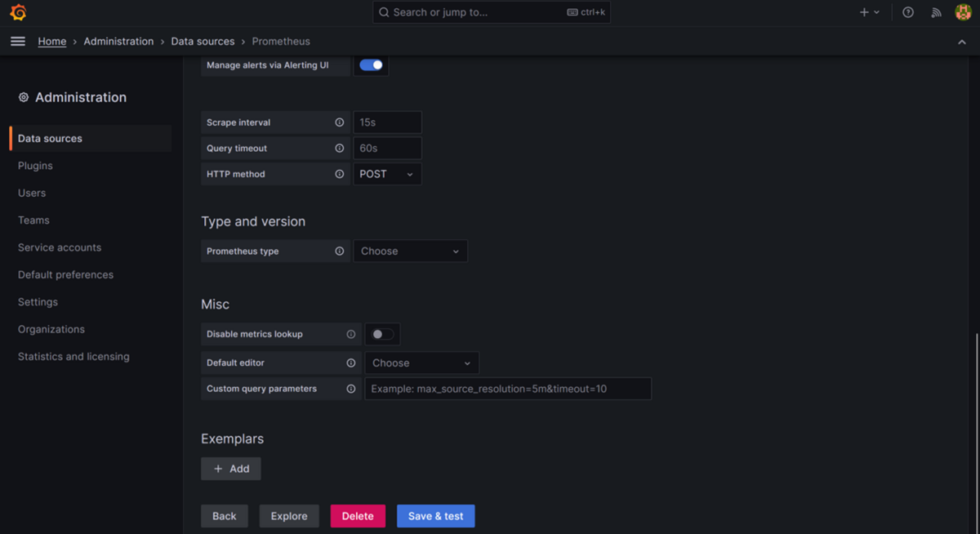Click the Back button
Screen dimensions: 980x534
225,516
